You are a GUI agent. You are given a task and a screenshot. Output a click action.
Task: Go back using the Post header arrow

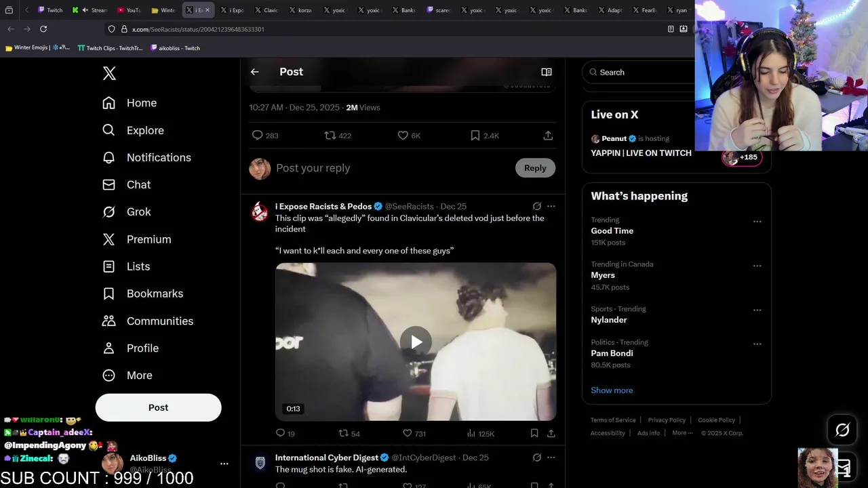tap(254, 72)
